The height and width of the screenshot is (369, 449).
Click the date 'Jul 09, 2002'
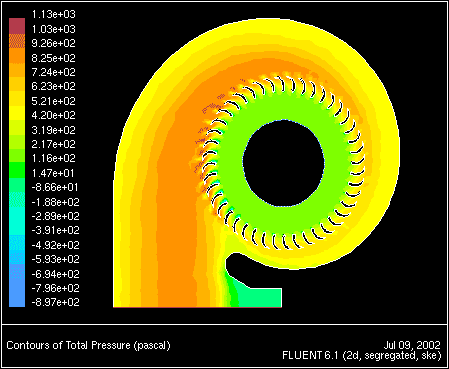412,345
